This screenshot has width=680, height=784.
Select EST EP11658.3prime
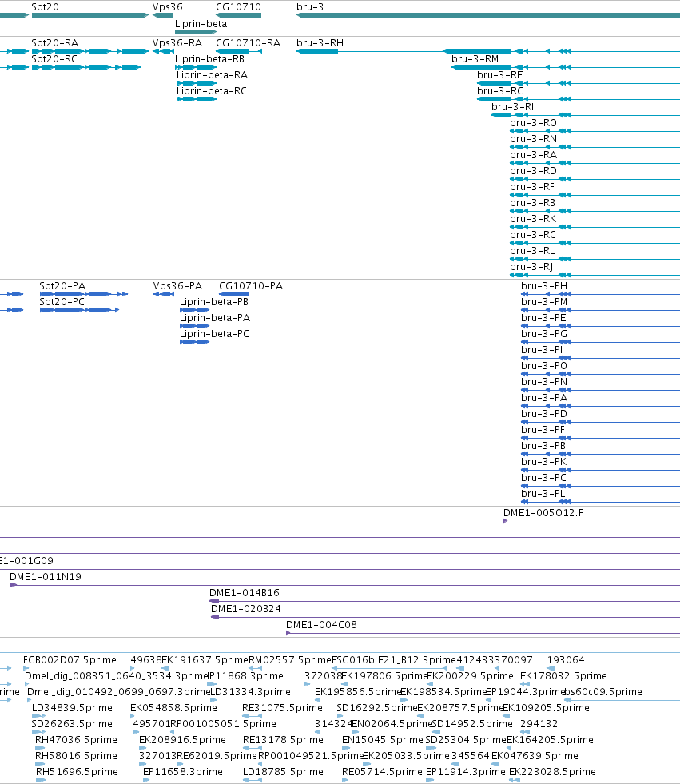(183, 772)
